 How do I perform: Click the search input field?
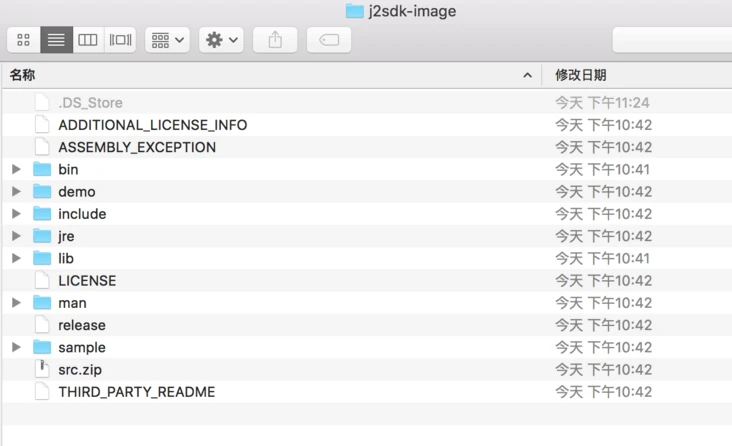coord(672,40)
